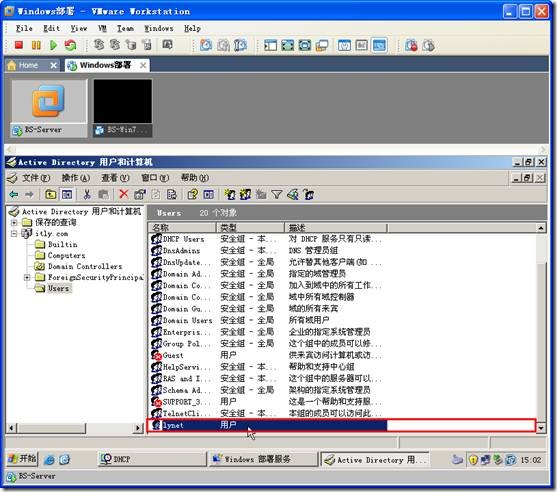Go forward with the AD toolbar right arrow
This screenshot has width=557, height=492.
click(29, 194)
